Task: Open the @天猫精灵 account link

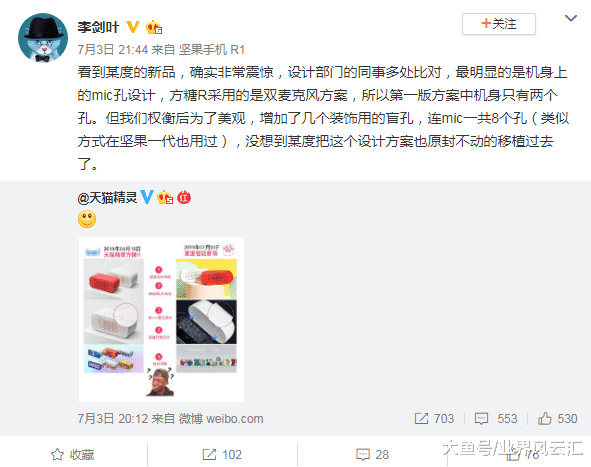Action: pos(107,198)
